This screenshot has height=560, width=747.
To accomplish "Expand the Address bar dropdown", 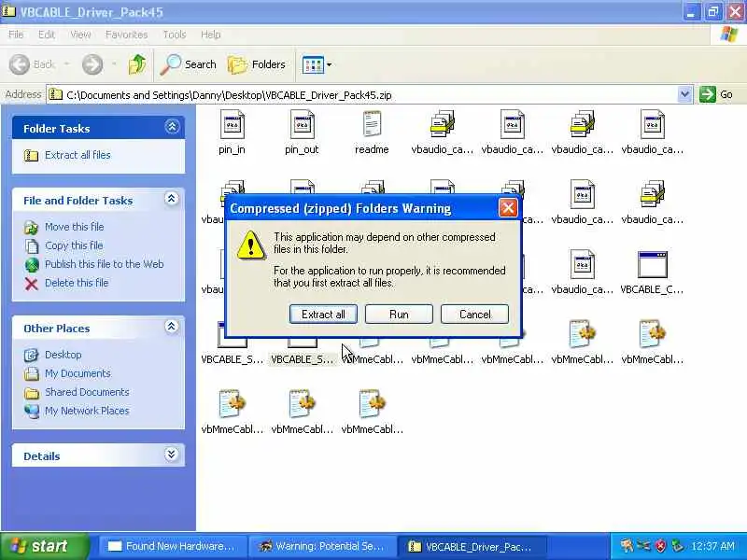I will click(x=684, y=94).
